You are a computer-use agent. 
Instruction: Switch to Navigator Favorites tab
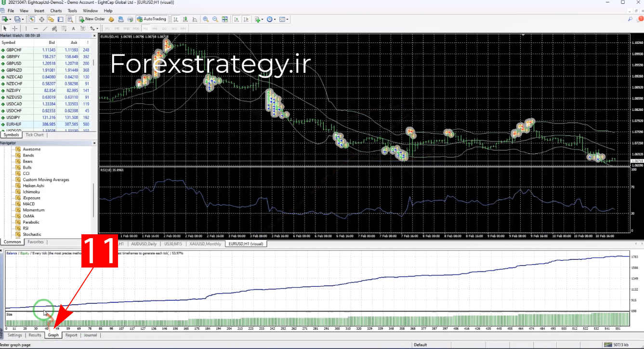pos(36,242)
